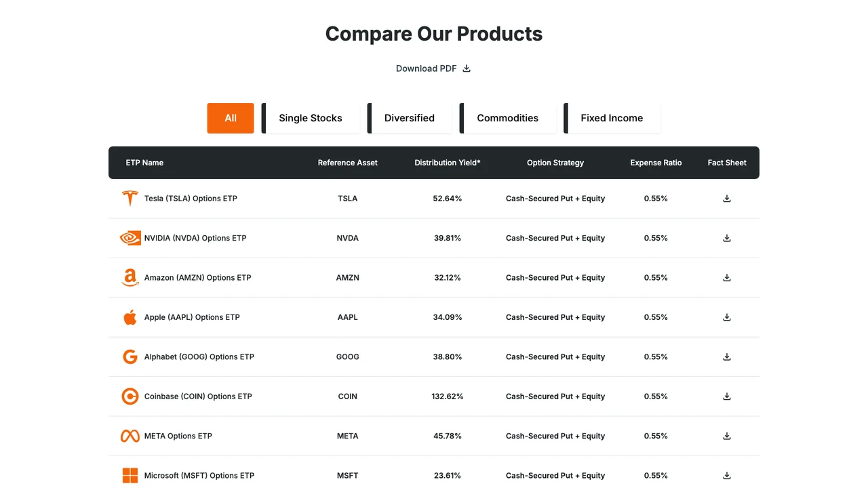Image resolution: width=868 pixels, height=488 pixels.
Task: Click the MSFT reference asset cell
Action: coord(348,476)
